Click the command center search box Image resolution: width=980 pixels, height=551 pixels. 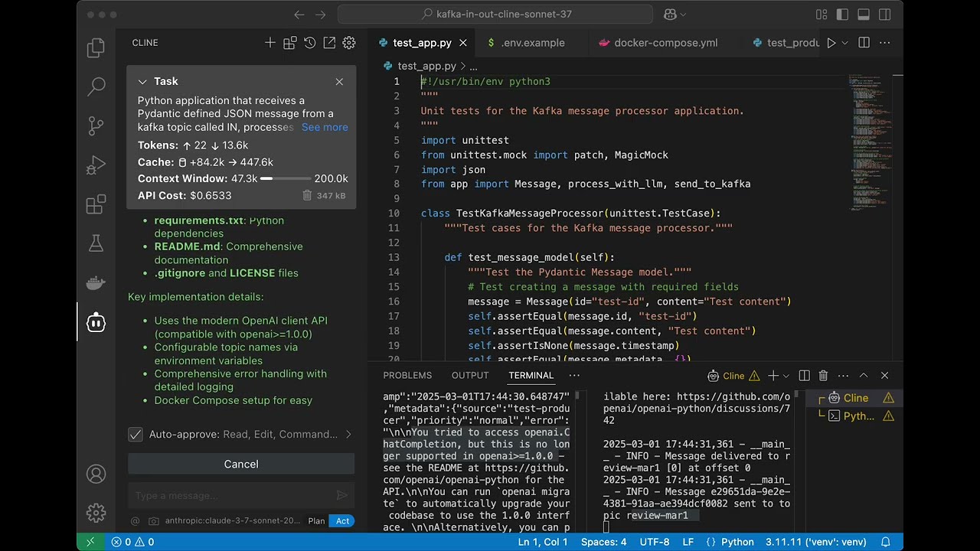[495, 15]
